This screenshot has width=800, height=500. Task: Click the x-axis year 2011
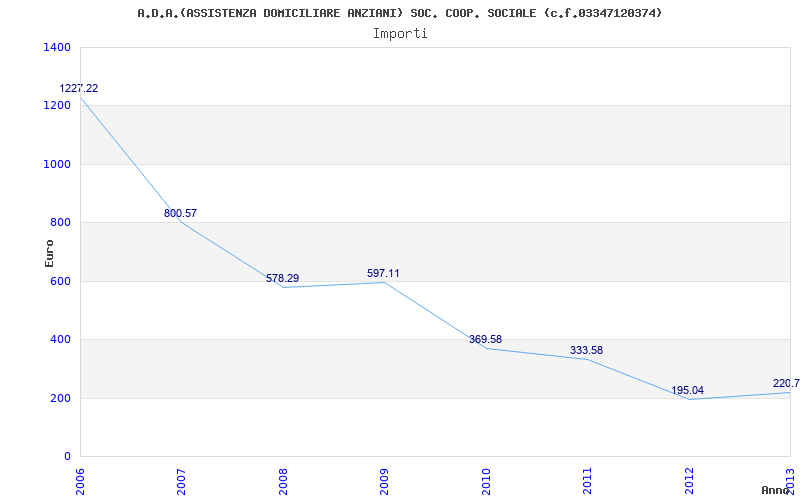(x=587, y=482)
